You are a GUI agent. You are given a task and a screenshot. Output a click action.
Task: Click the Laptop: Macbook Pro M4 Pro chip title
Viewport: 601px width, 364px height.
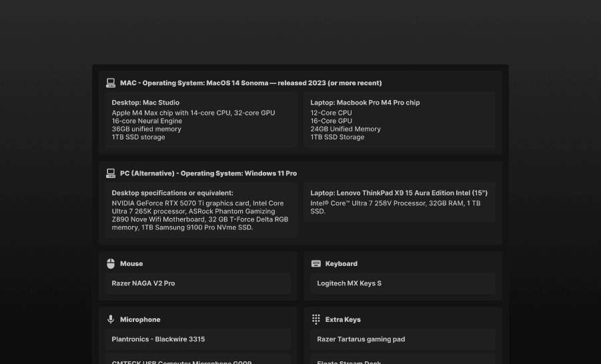click(365, 102)
